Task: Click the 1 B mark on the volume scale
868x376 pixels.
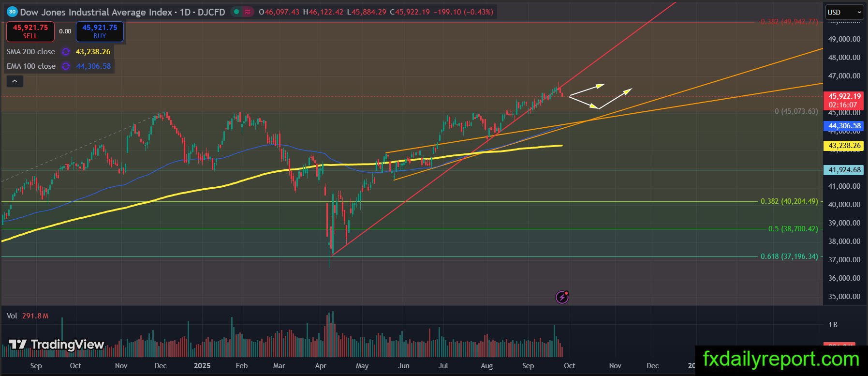Action: pos(833,325)
